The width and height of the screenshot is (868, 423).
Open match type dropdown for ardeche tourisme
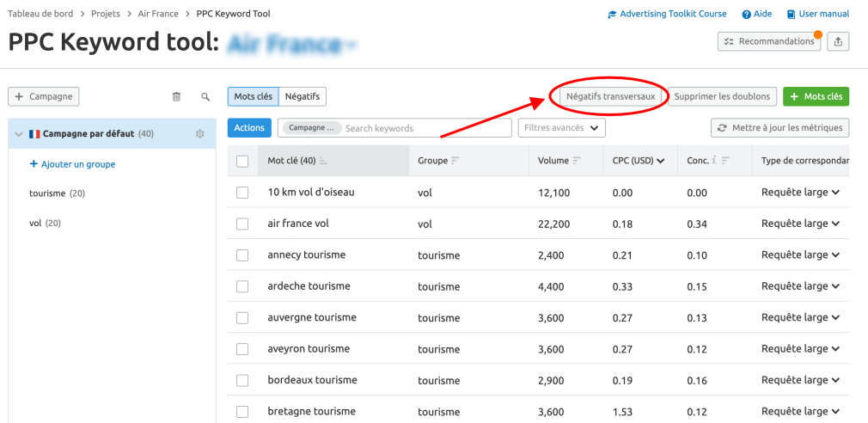point(800,286)
